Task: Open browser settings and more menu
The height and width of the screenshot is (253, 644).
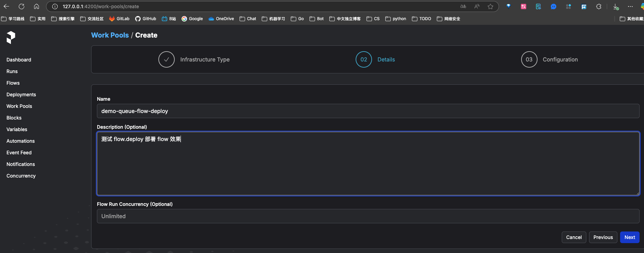Action: tap(630, 6)
